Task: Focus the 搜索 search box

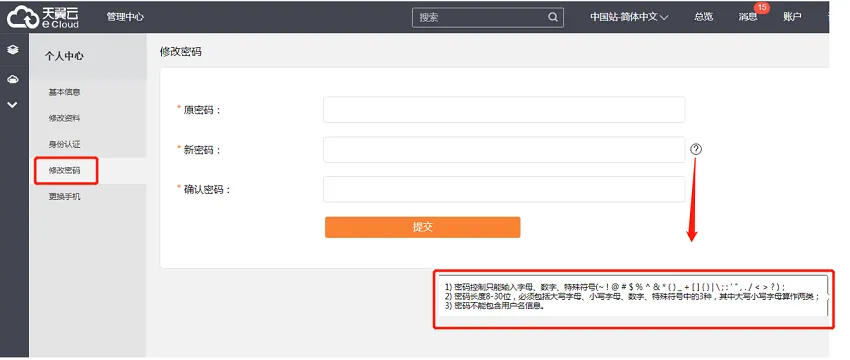Action: click(487, 17)
